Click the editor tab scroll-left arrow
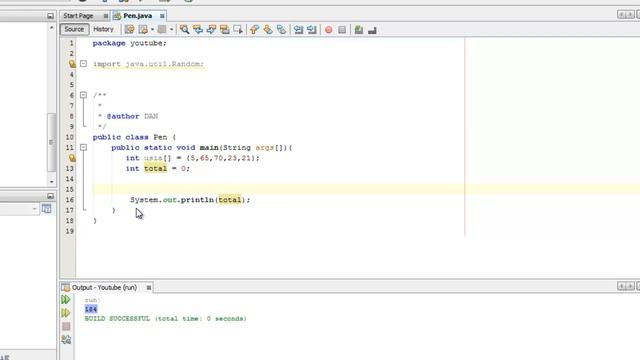 coord(621,15)
